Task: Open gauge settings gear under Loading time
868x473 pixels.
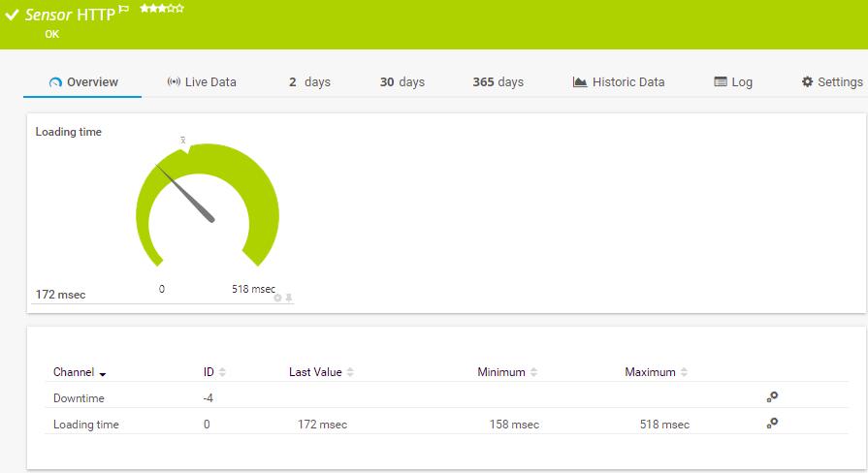Action: pos(278,298)
